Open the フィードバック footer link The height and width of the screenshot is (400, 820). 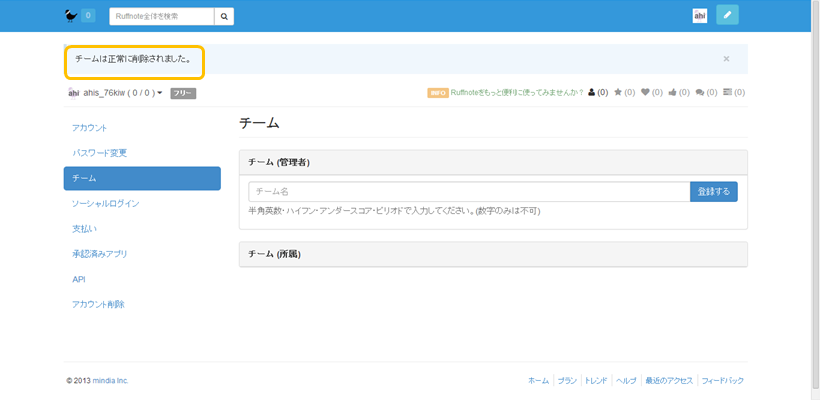coord(722,381)
